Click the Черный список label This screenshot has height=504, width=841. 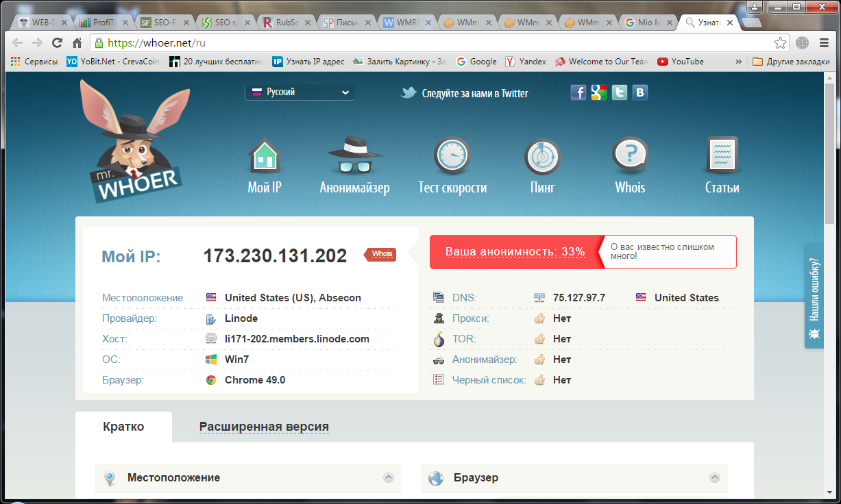click(489, 380)
